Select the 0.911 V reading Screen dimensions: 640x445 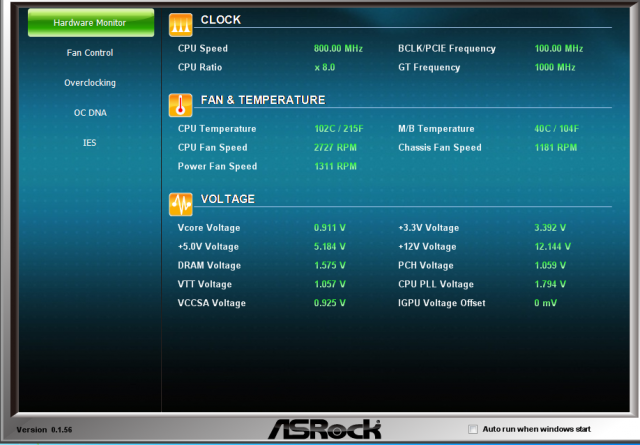(330, 228)
